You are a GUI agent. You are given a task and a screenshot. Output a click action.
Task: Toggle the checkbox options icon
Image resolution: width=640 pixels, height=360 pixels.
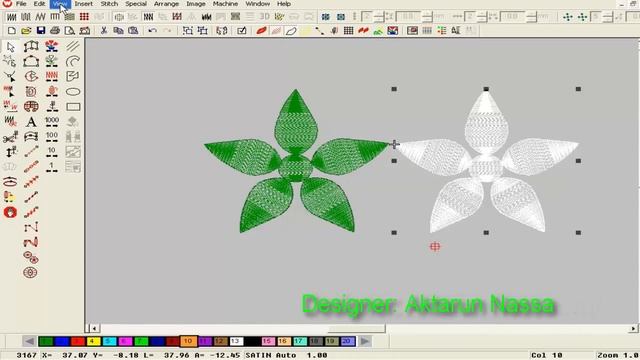tap(242, 31)
